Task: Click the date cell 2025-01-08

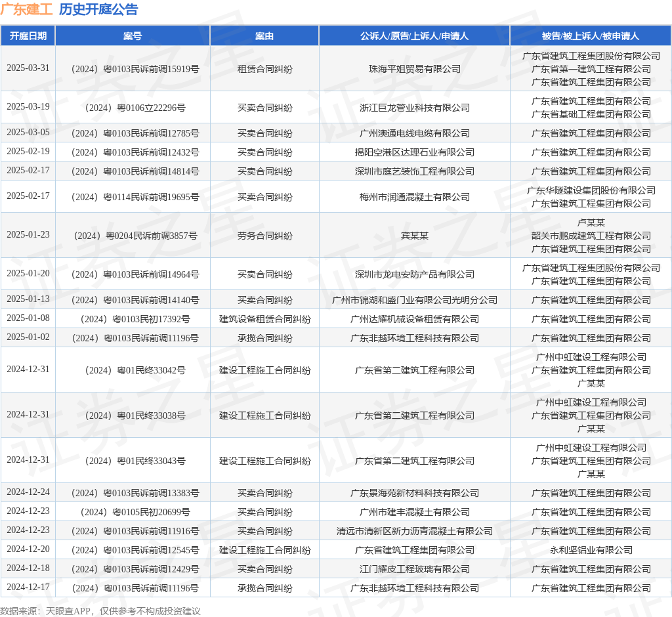Action: pyautogui.click(x=28, y=318)
